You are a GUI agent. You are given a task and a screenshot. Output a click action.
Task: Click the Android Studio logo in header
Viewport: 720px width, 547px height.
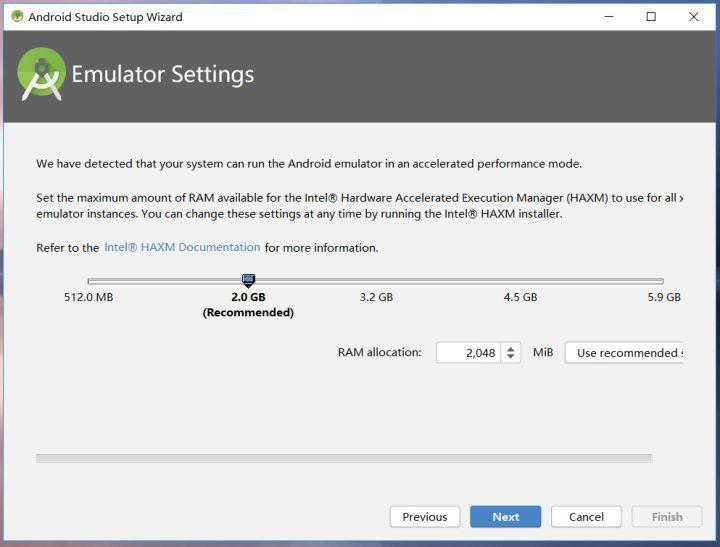click(41, 74)
